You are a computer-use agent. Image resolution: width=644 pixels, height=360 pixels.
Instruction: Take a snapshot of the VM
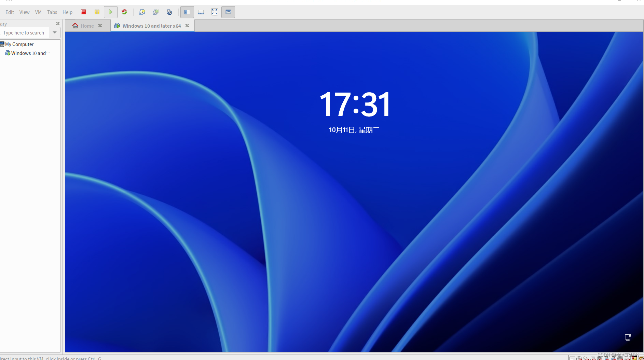pos(142,12)
